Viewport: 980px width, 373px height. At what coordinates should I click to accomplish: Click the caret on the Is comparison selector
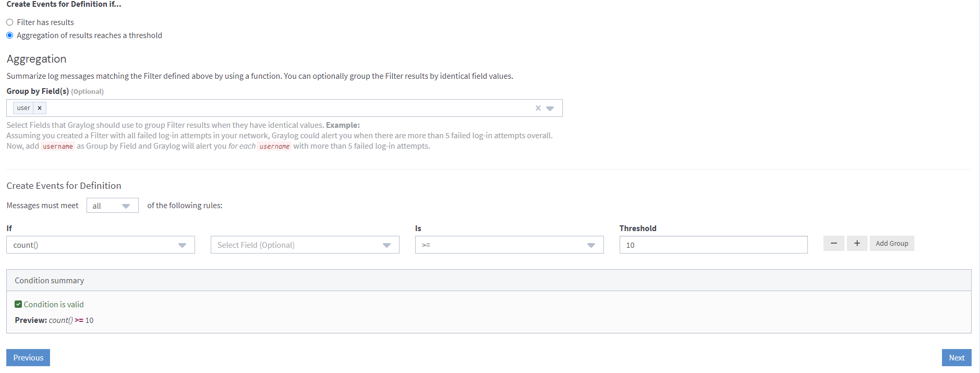pos(590,245)
